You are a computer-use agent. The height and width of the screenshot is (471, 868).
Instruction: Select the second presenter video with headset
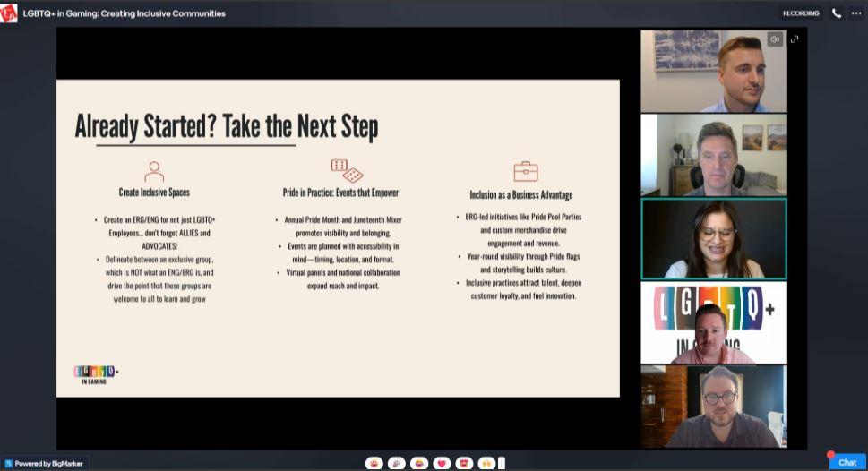(714, 155)
